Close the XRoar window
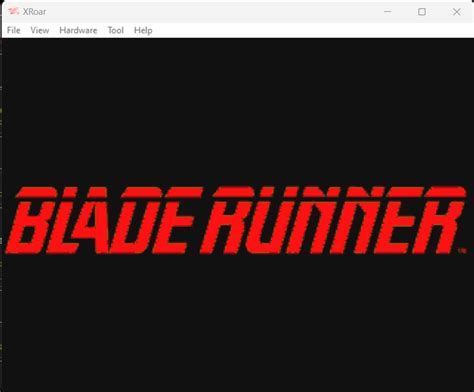 [x=456, y=12]
